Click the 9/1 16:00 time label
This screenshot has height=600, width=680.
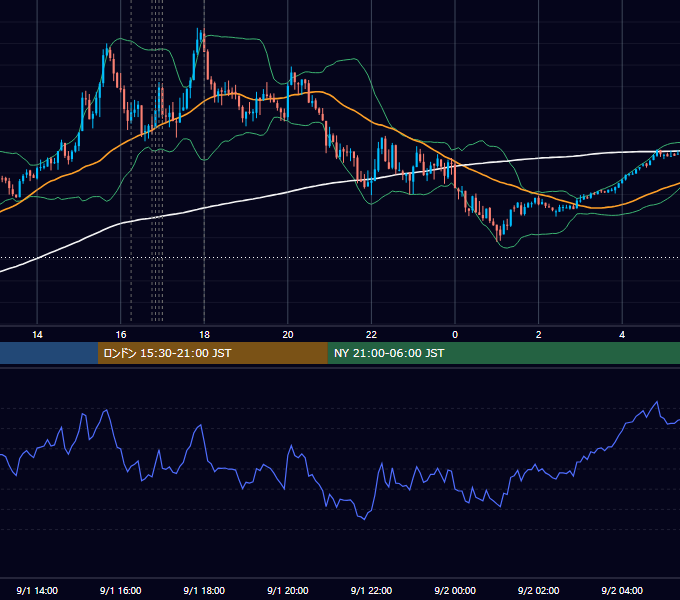[121, 590]
